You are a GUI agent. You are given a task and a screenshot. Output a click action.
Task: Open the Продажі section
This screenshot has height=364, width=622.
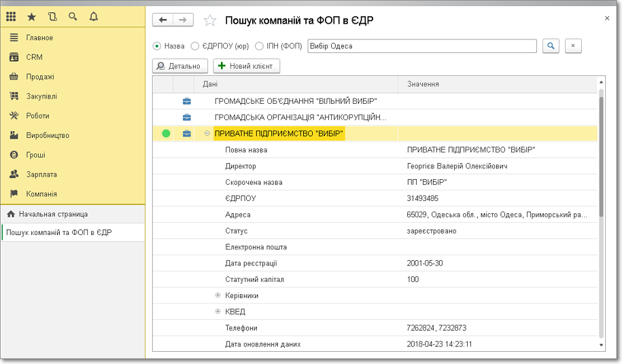(x=40, y=77)
